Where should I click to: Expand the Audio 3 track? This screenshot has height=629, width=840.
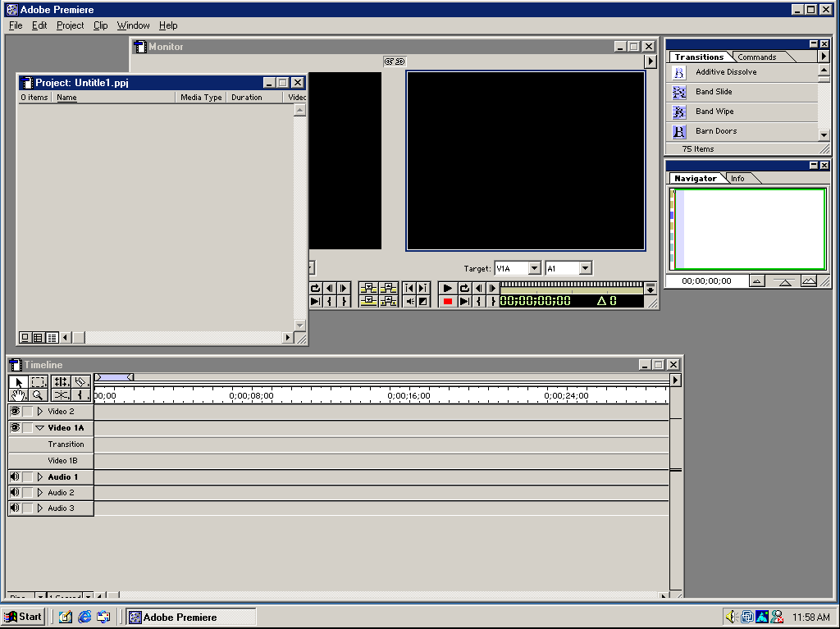coord(40,508)
